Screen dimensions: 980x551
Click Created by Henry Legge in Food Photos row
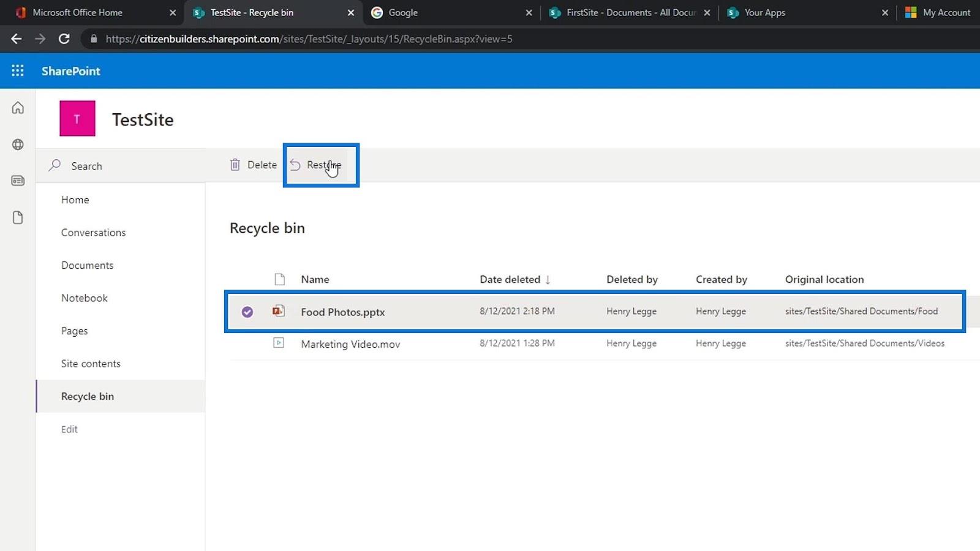pos(721,311)
